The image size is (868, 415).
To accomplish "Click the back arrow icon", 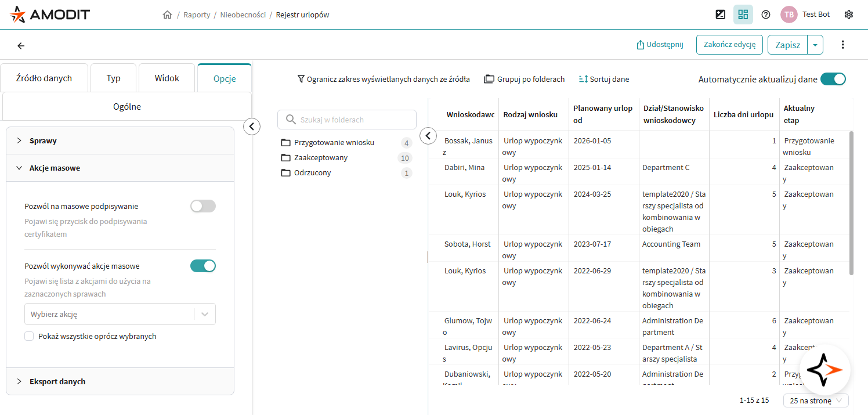I will (x=21, y=46).
